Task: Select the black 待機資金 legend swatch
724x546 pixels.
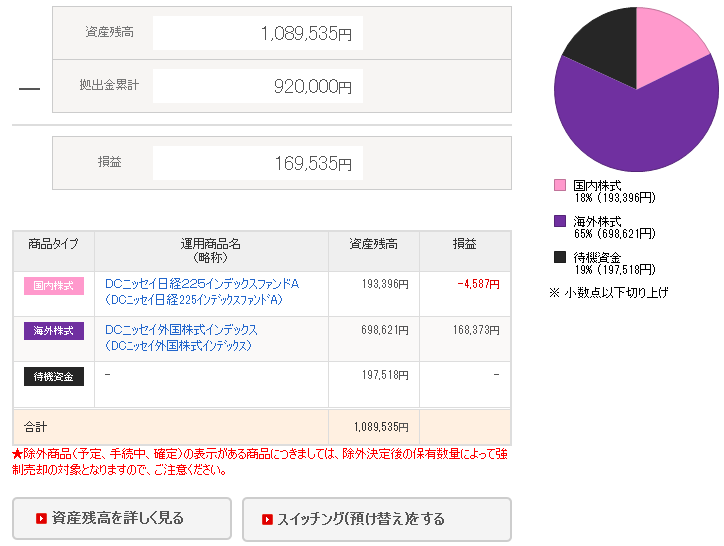Action: [x=560, y=257]
